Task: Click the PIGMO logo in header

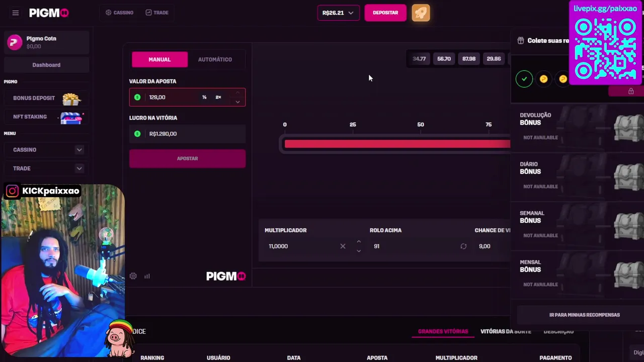Action: pos(49,13)
